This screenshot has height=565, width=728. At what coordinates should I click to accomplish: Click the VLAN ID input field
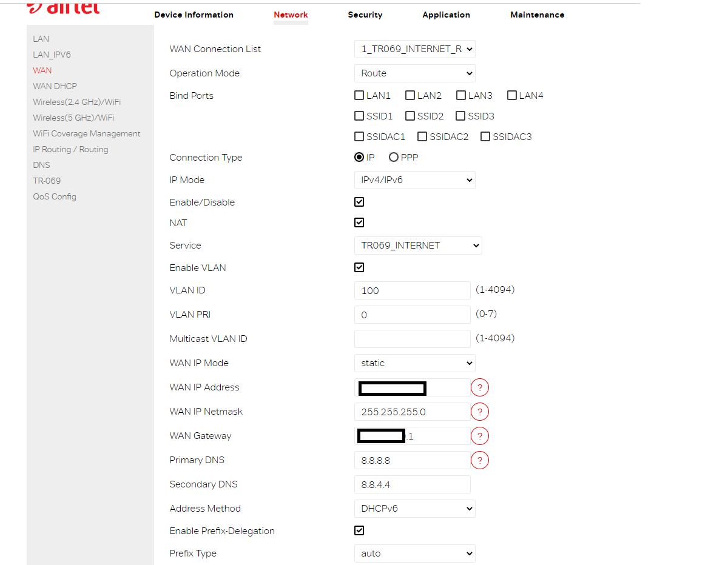click(x=412, y=290)
